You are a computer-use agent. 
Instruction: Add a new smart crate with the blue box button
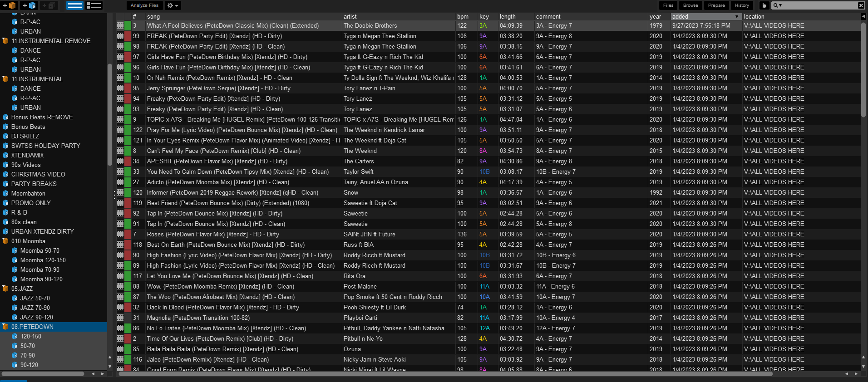pos(29,5)
